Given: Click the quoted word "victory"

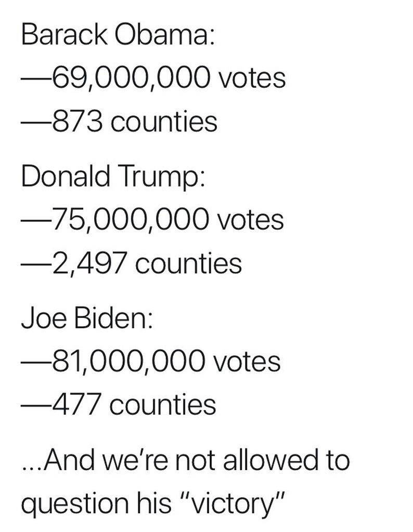Looking at the screenshot, I should (x=240, y=502).
